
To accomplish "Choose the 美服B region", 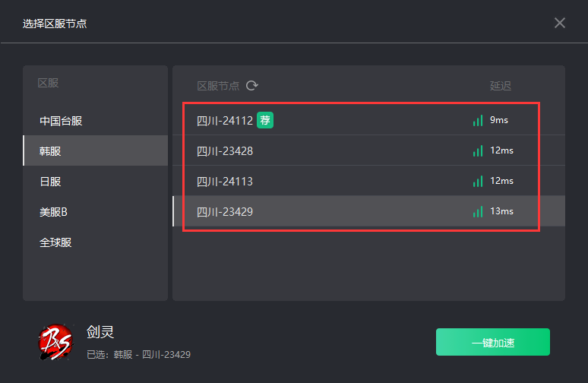I will (x=95, y=212).
